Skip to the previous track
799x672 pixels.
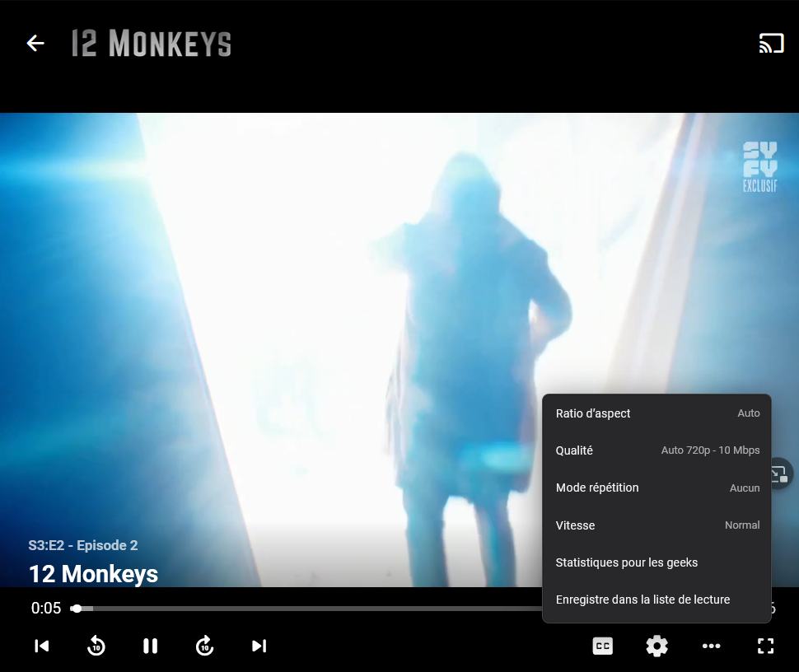[42, 646]
